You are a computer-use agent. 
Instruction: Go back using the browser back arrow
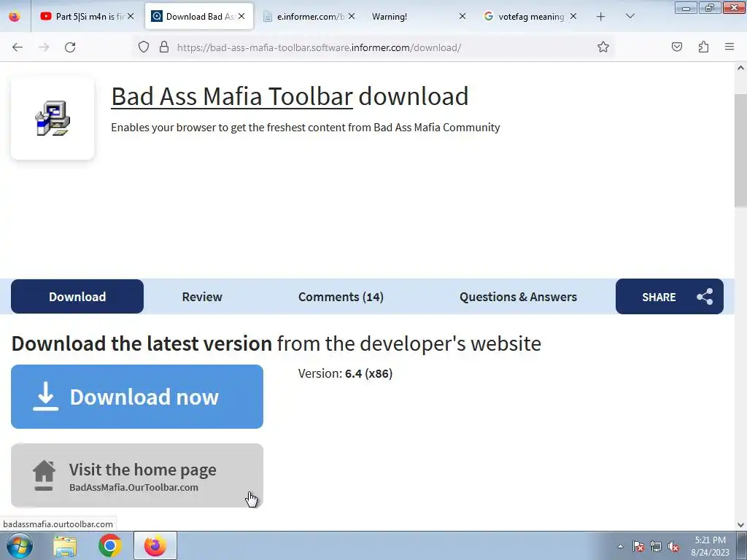pyautogui.click(x=18, y=47)
